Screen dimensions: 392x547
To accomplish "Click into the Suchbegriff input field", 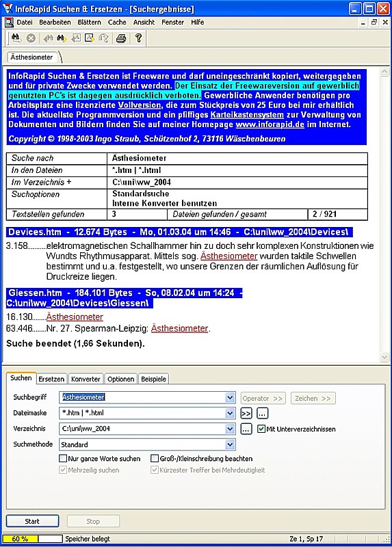I will click(142, 397).
